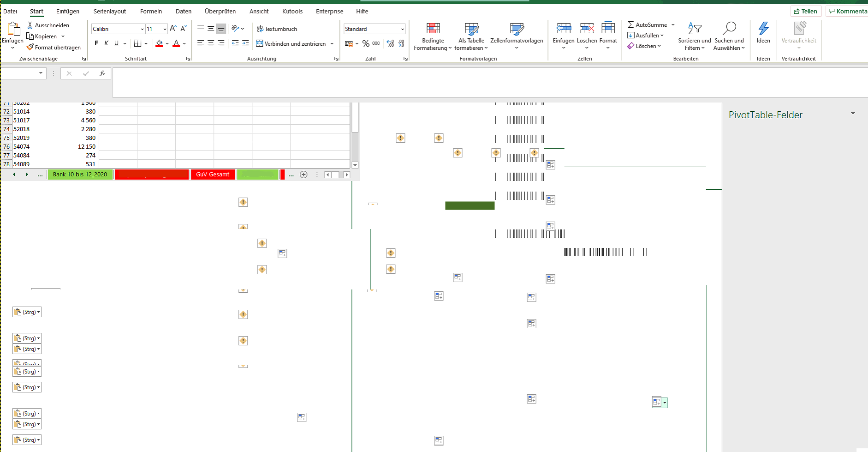This screenshot has height=452, width=868.
Task: Remove a decimal place
Action: pyautogui.click(x=401, y=43)
